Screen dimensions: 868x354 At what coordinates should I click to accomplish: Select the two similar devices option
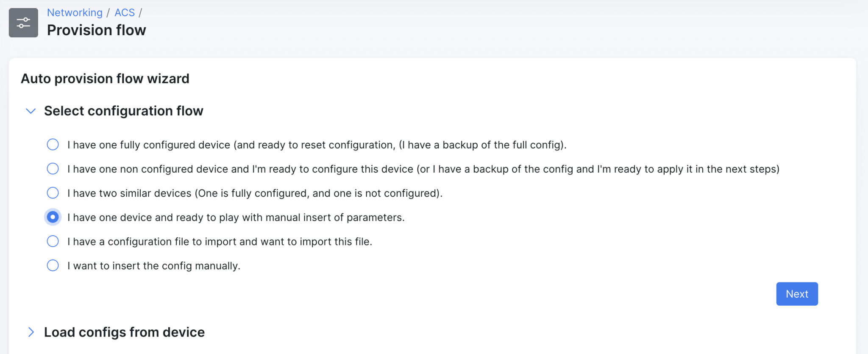[53, 193]
